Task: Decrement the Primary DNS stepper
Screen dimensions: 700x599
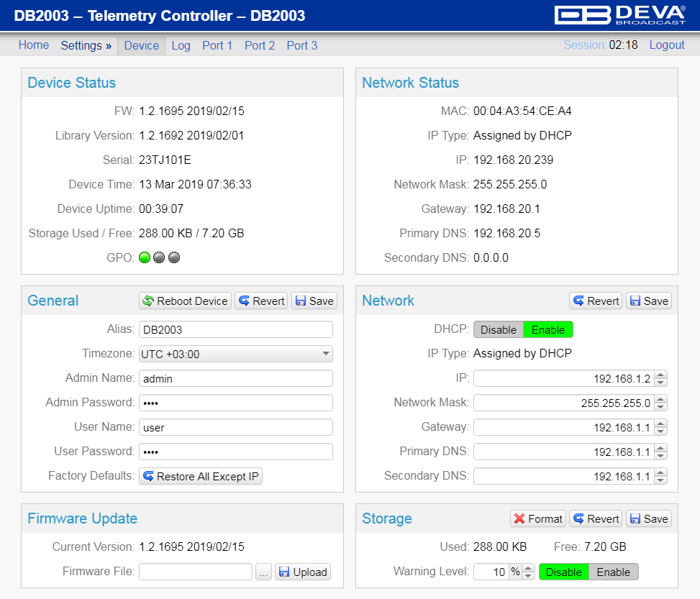Action: [x=660, y=456]
